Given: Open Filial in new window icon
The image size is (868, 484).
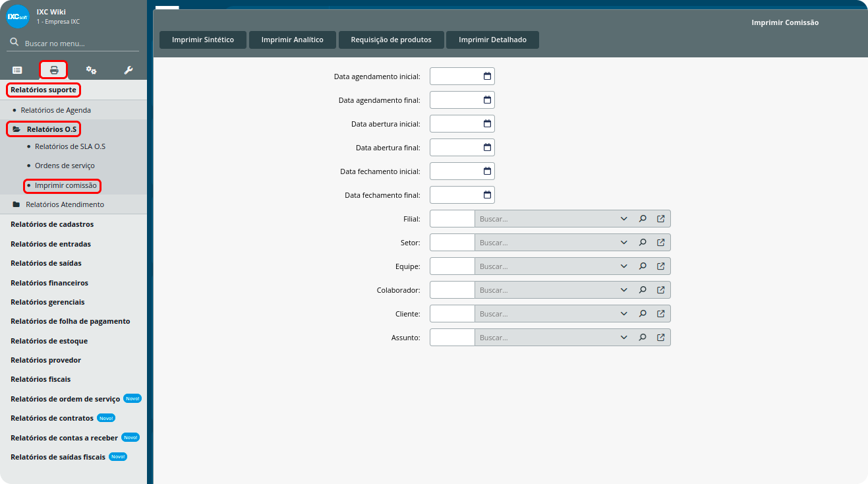Looking at the screenshot, I should (x=660, y=218).
